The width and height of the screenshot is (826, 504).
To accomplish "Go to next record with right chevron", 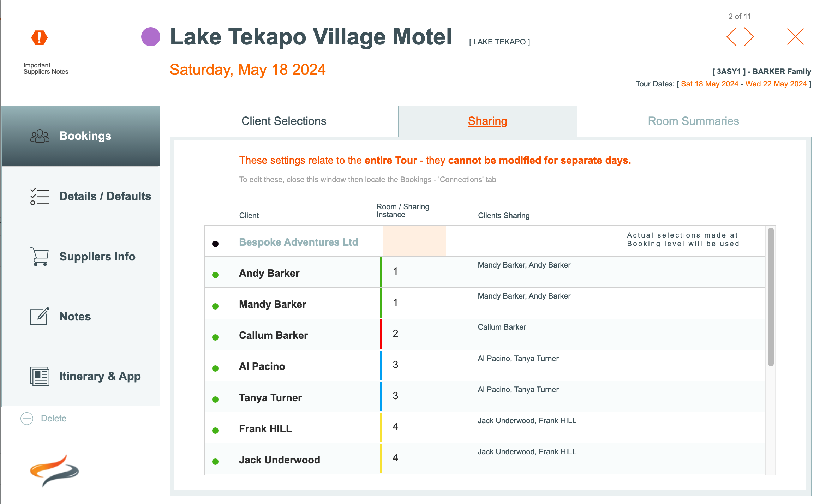I will tap(749, 37).
